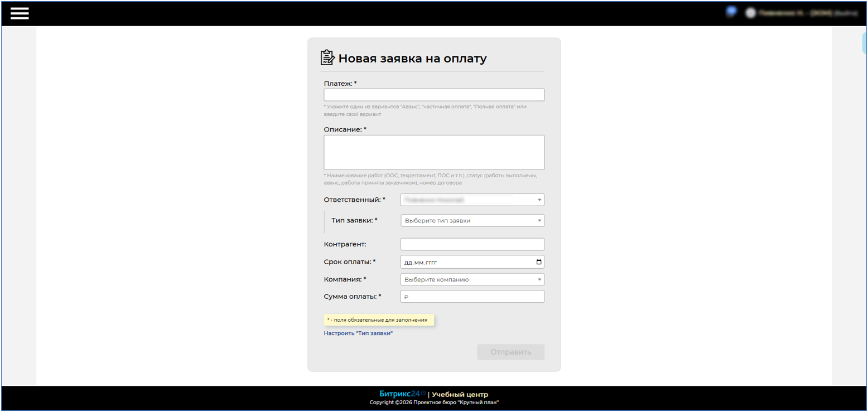Focus the Сумма оплаты field
Image resolution: width=868 pixels, height=412 pixels.
(472, 297)
